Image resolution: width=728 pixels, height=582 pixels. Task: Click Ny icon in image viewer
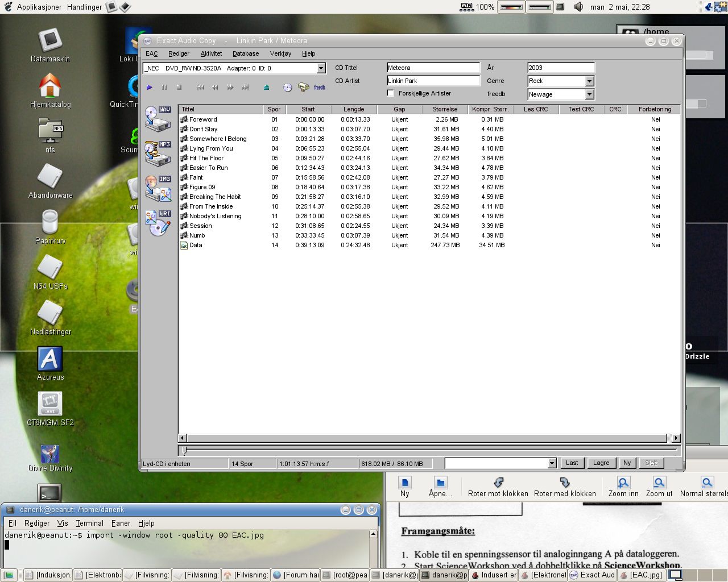click(x=404, y=487)
